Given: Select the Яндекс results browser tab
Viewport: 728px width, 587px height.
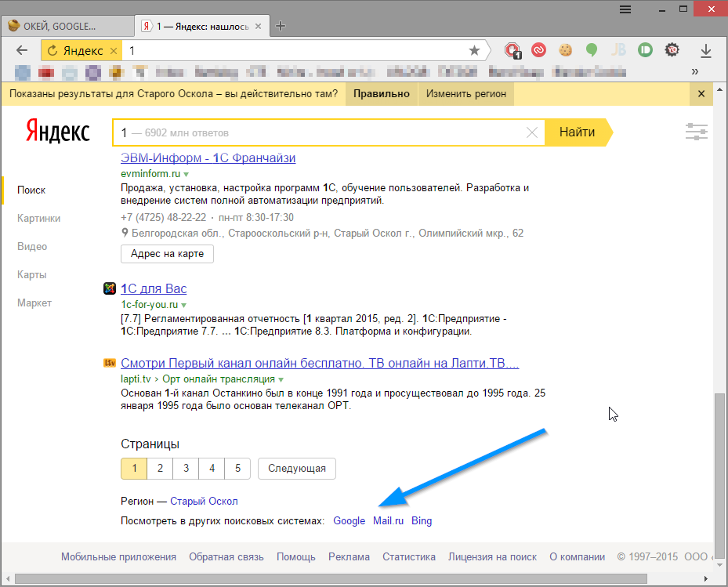Looking at the screenshot, I should pyautogui.click(x=202, y=26).
